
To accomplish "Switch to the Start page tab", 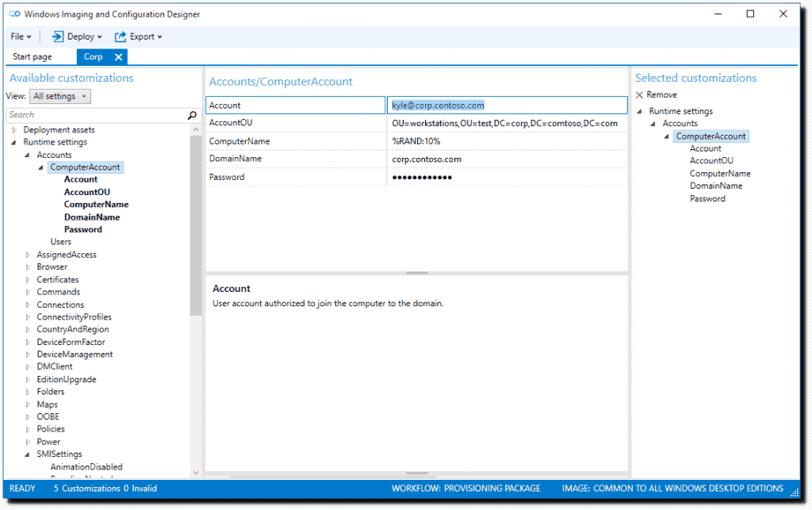I will [32, 57].
